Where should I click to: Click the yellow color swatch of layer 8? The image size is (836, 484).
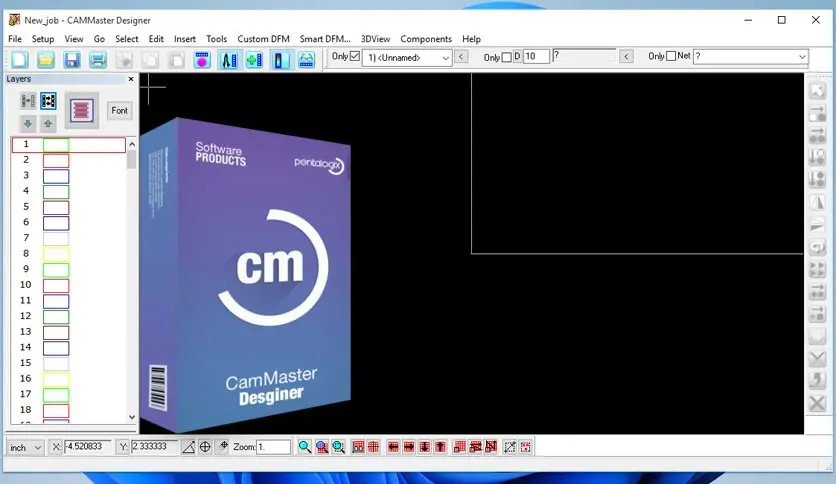(56, 254)
